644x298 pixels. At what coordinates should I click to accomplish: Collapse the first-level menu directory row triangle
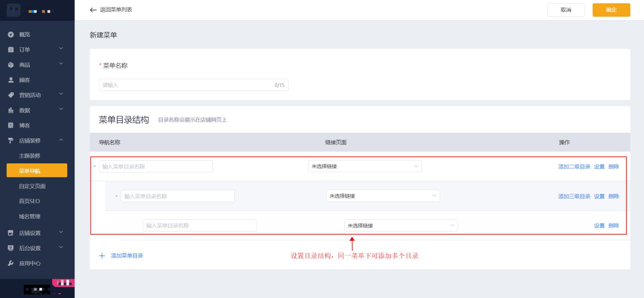coord(94,166)
